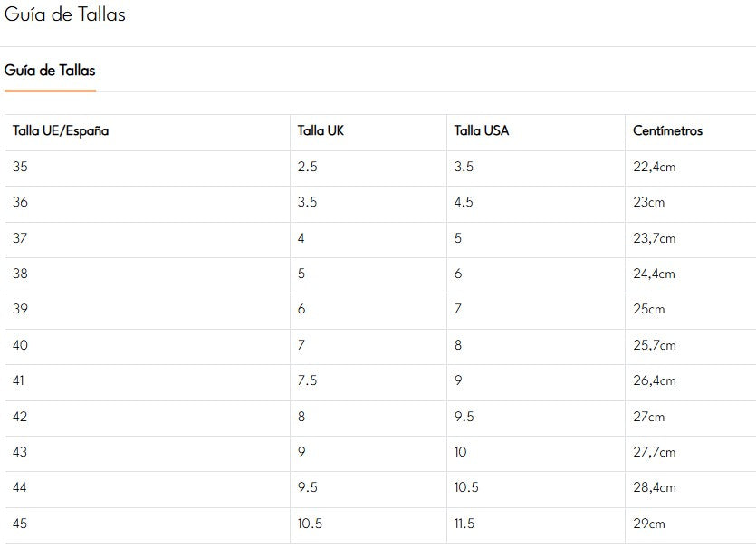Viewport: 756px width, 558px height.
Task: Click the EU size 37 cell
Action: (x=21, y=238)
